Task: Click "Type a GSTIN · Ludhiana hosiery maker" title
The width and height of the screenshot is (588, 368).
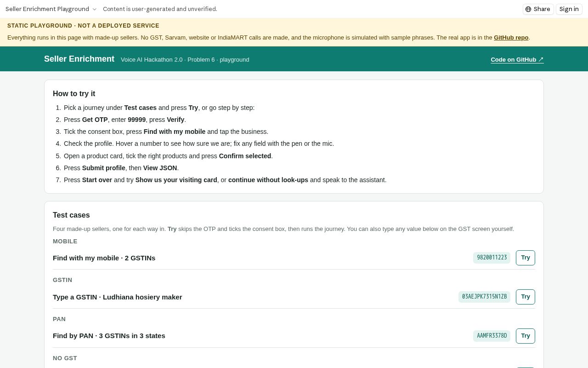Action: tap(117, 297)
